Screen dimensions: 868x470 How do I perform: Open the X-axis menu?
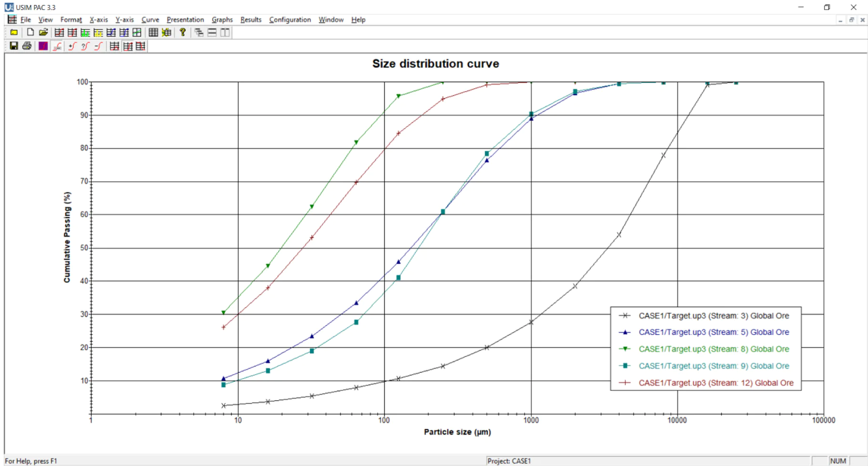pos(99,20)
